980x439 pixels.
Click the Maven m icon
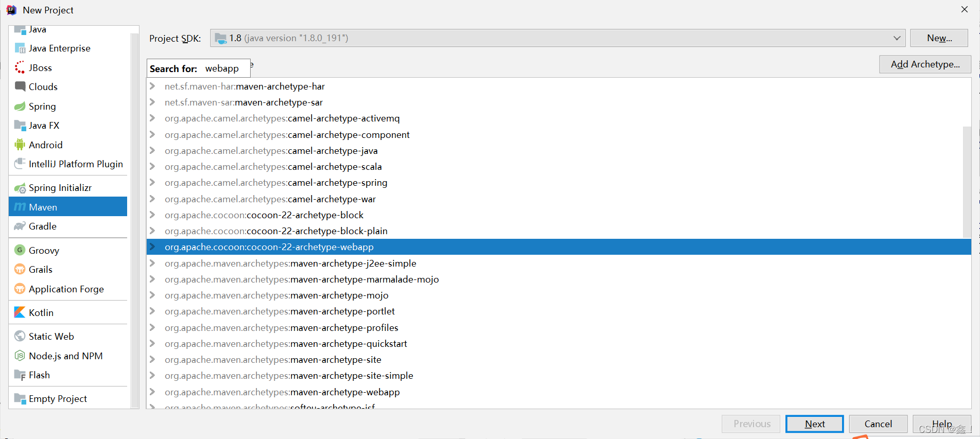pos(20,207)
